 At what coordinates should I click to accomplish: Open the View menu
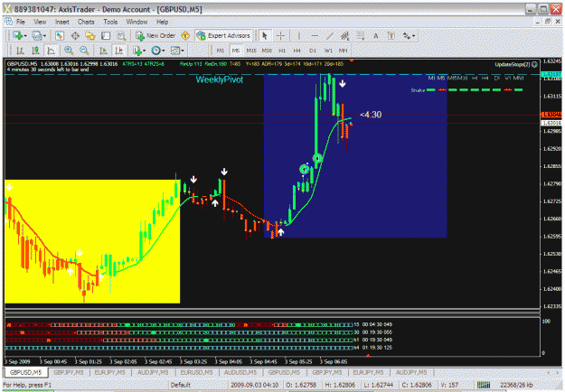pos(40,22)
